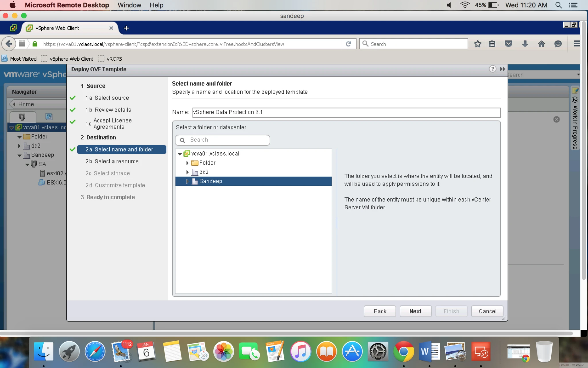
Task: Click the horizontal scrollbar at window bottom
Action: [x=287, y=333]
